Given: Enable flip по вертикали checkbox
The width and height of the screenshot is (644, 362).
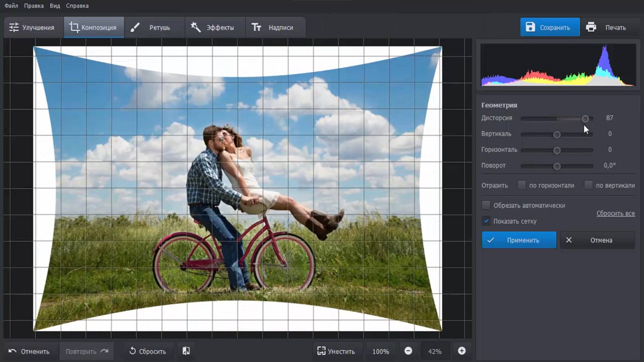Looking at the screenshot, I should pyautogui.click(x=588, y=185).
